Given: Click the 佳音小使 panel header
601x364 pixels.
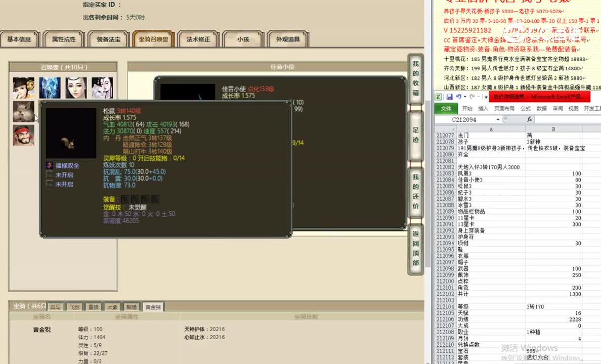Looking at the screenshot, I should click(x=282, y=67).
